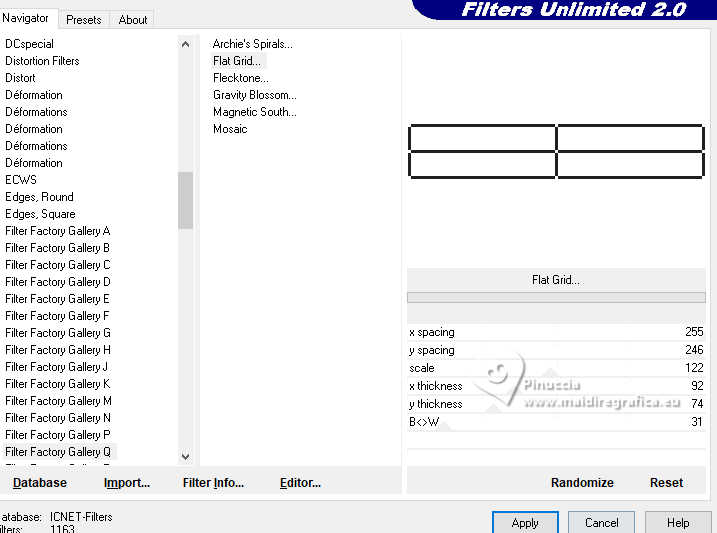The image size is (717, 533).
Task: Select Archie's Spirals... filter
Action: coord(252,44)
